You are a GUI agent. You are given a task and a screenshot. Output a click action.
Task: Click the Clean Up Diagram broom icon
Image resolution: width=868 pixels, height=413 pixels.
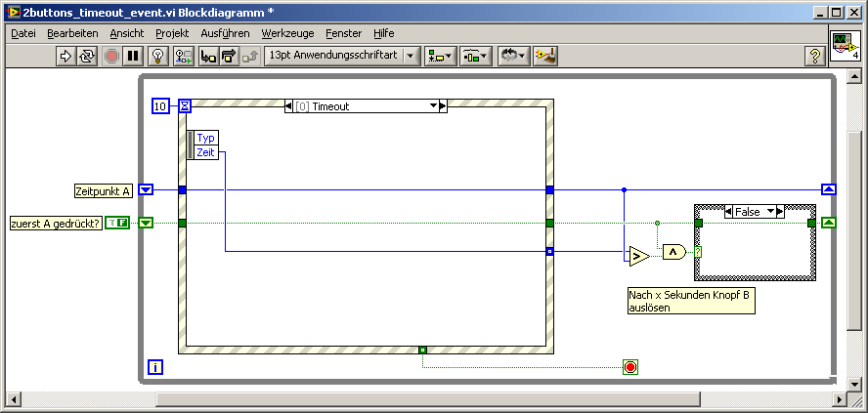(545, 56)
